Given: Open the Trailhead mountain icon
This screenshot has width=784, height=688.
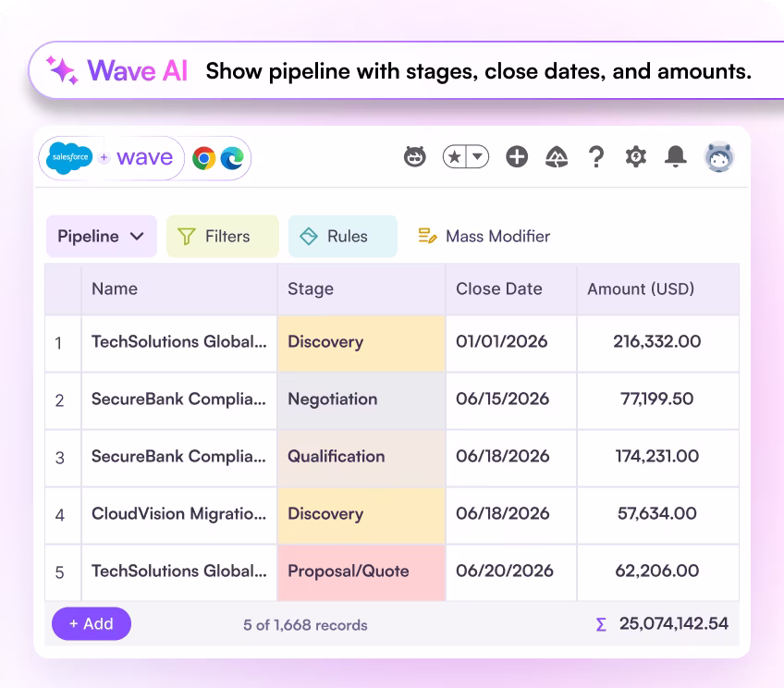Looking at the screenshot, I should pyautogui.click(x=557, y=157).
